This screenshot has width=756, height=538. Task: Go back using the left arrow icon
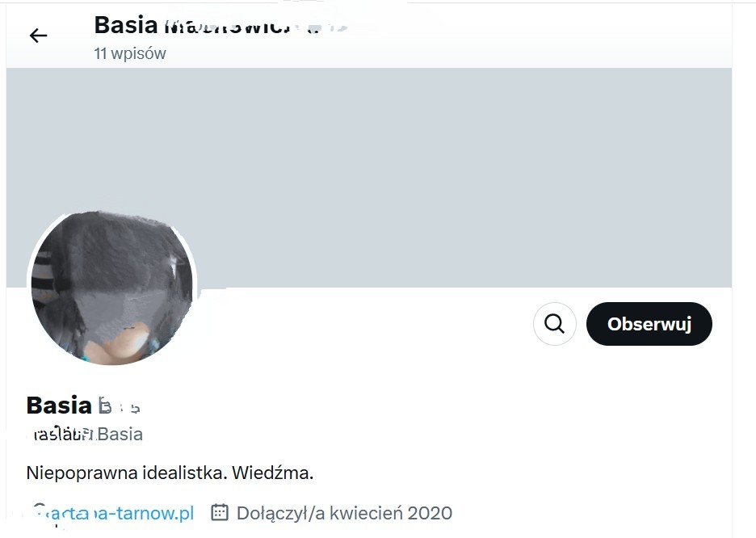click(x=38, y=36)
